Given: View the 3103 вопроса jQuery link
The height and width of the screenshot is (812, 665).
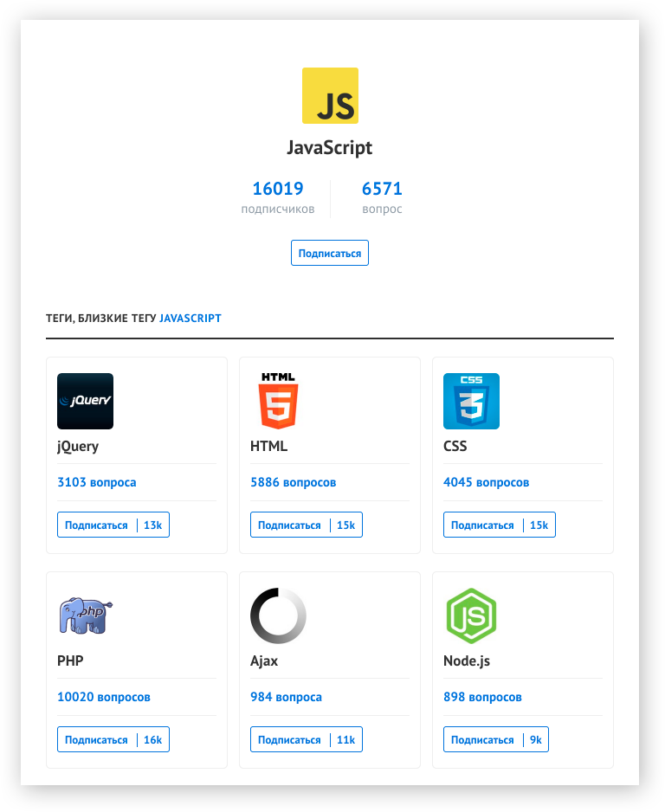Looking at the screenshot, I should [97, 482].
